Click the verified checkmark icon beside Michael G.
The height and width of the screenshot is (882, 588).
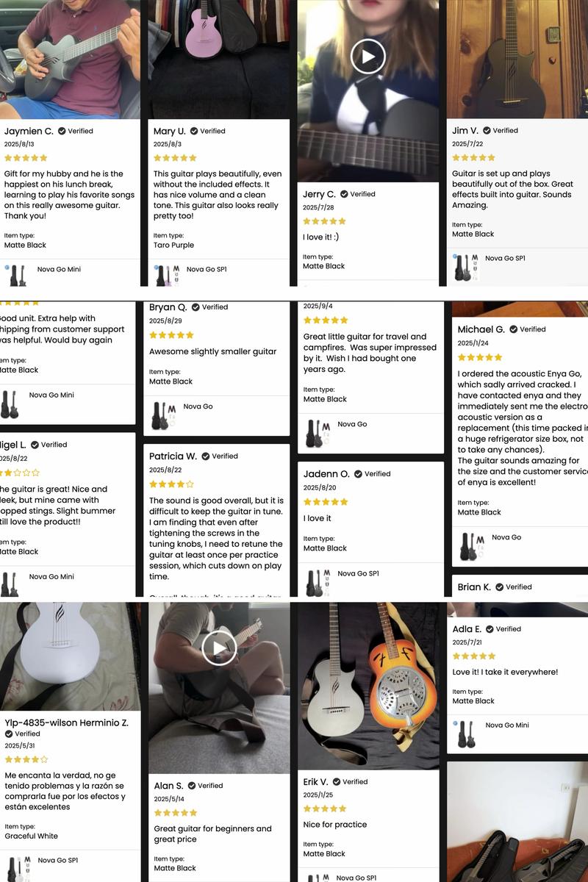click(514, 329)
